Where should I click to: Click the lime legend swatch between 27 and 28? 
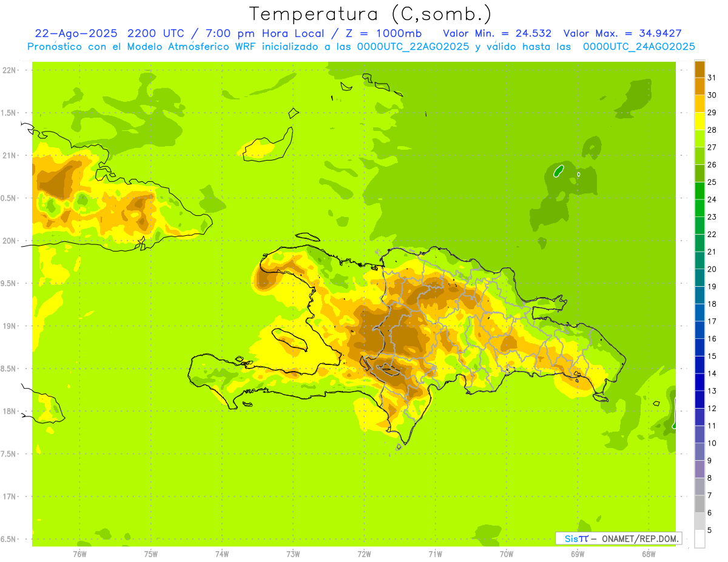(699, 139)
